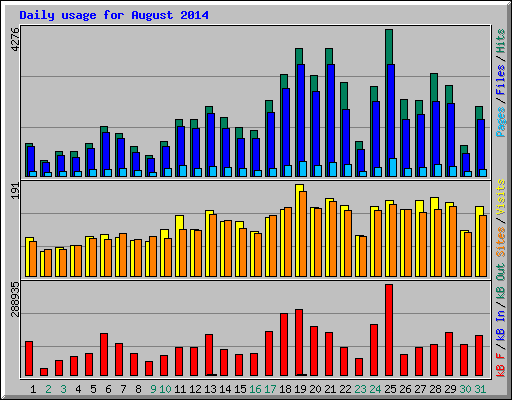Screen dimensions: 512x400
Task: Click day 22 axis label
Action: tap(345, 389)
